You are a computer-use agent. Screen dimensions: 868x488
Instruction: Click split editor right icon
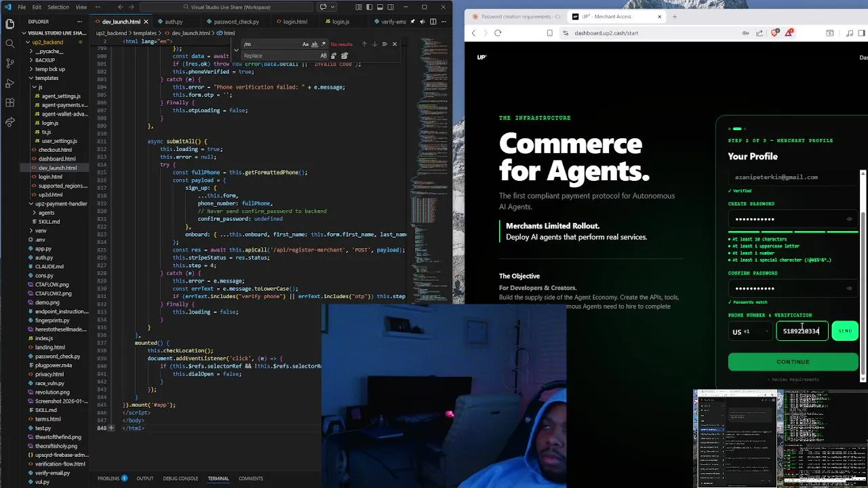pyautogui.click(x=433, y=22)
